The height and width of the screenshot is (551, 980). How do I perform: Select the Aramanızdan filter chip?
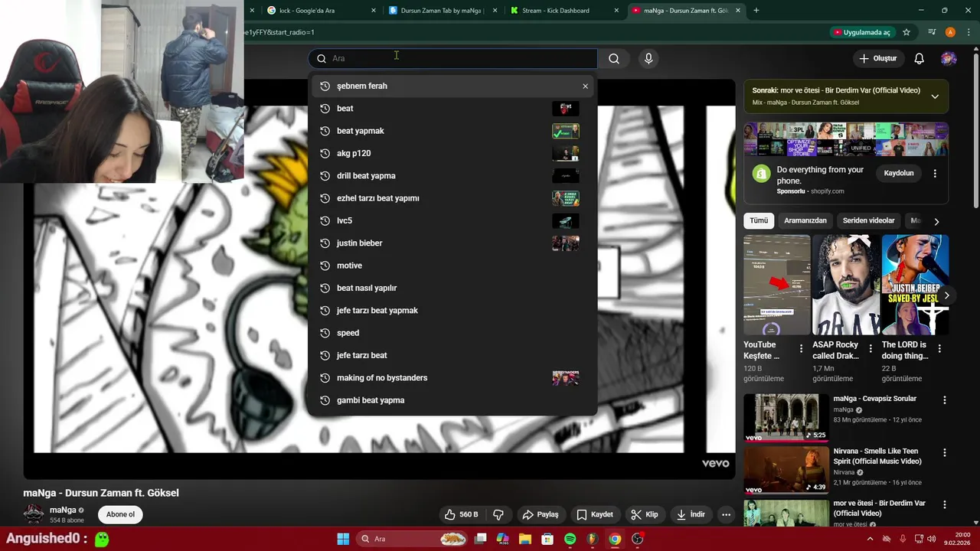pos(805,220)
